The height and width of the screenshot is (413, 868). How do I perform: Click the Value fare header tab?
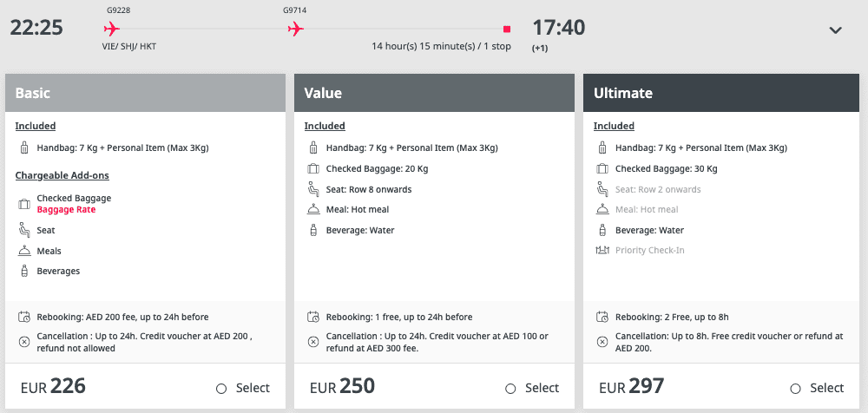pyautogui.click(x=435, y=93)
